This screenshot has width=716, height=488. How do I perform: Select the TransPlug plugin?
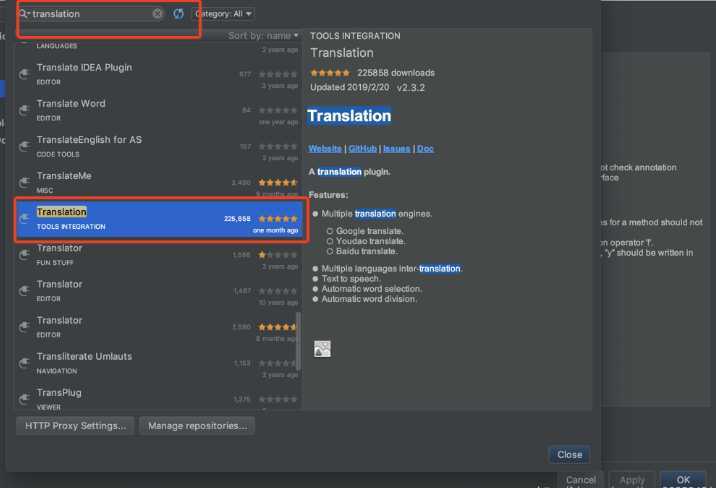click(x=158, y=399)
